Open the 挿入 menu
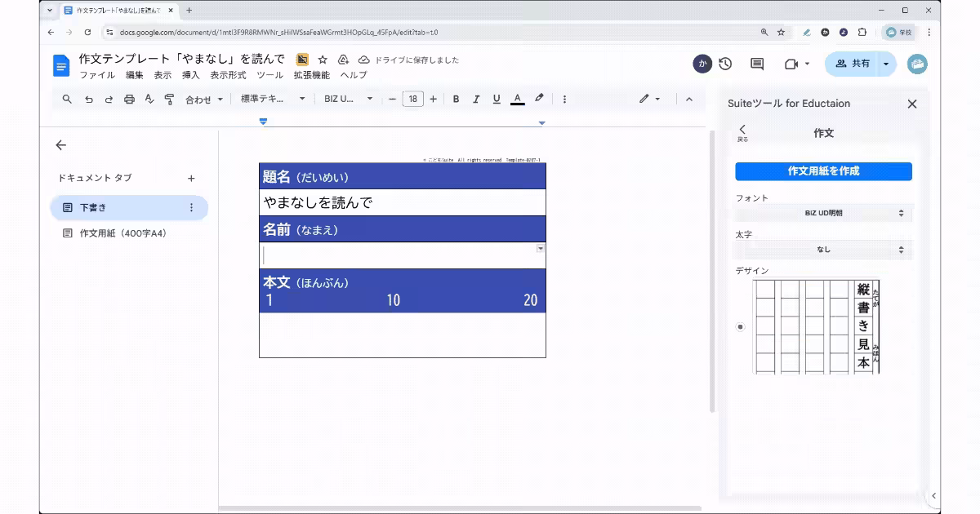Screen dimensions: 980x514 190,74
